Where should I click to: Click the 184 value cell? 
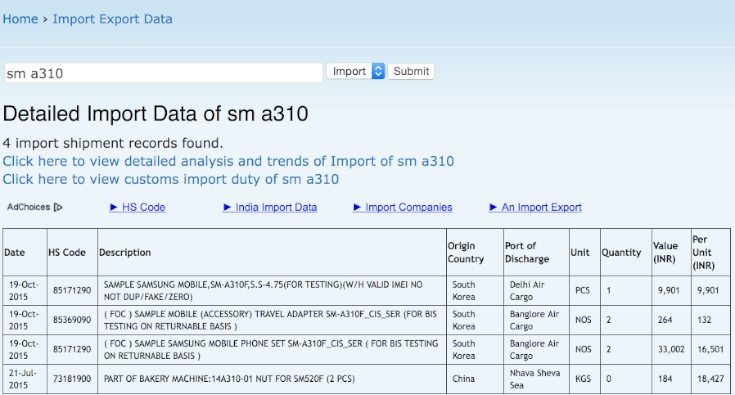tap(671, 379)
